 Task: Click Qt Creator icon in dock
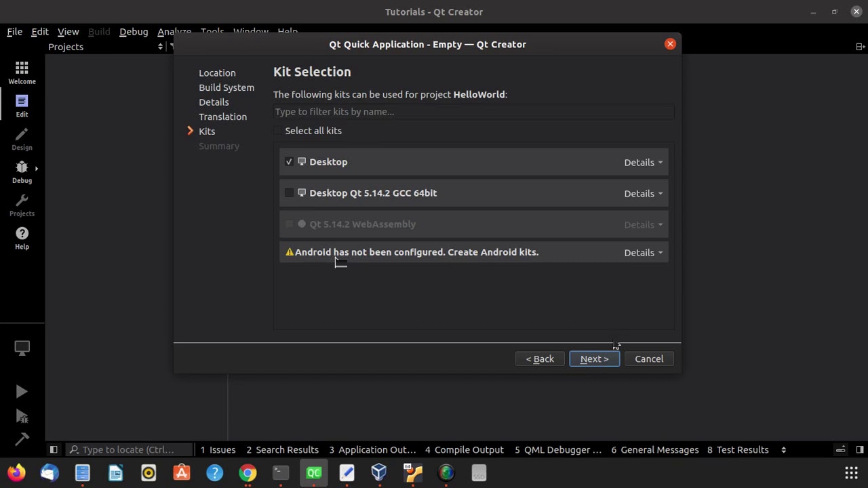point(313,472)
